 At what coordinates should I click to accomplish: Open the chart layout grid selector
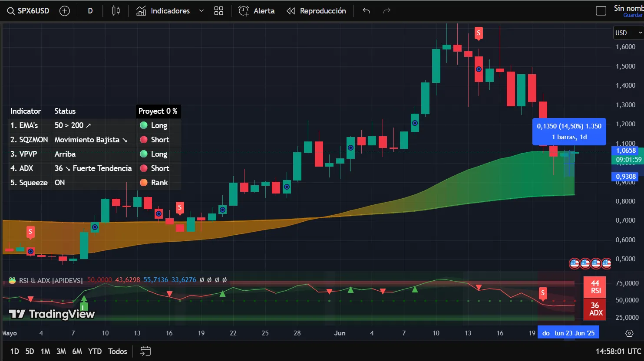tap(218, 10)
